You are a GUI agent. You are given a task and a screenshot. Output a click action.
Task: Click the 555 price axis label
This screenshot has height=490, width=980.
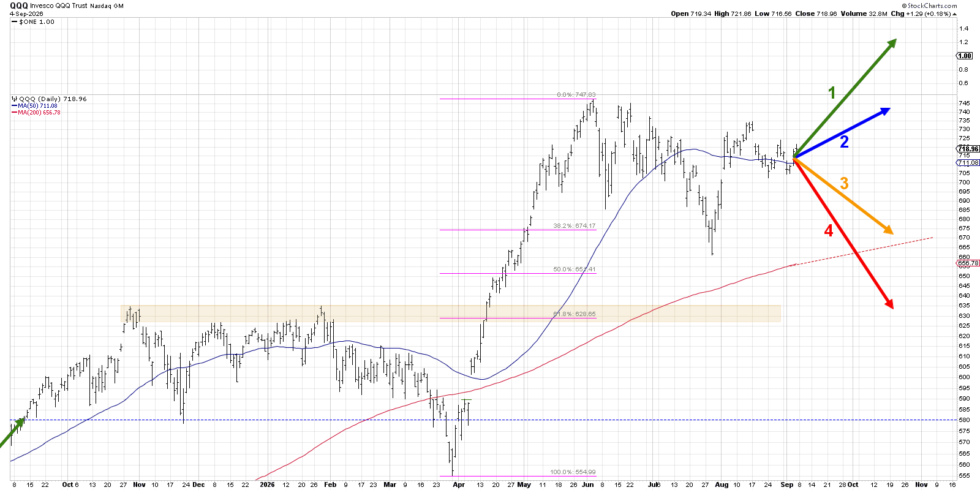point(964,476)
